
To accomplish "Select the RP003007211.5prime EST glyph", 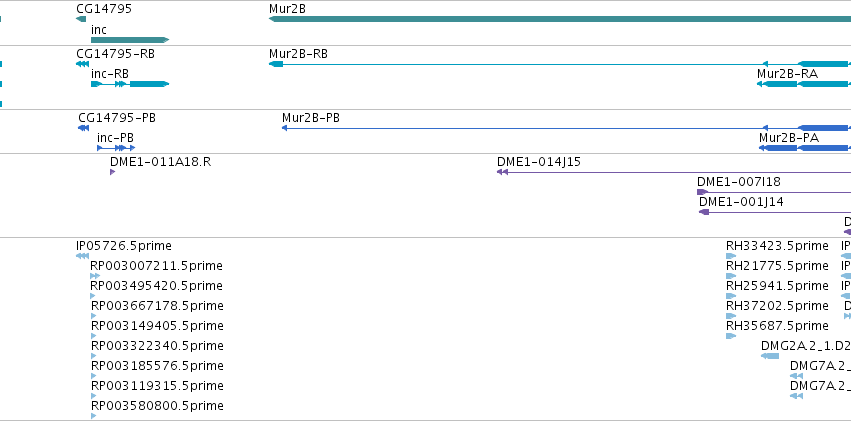I will coord(96,276).
